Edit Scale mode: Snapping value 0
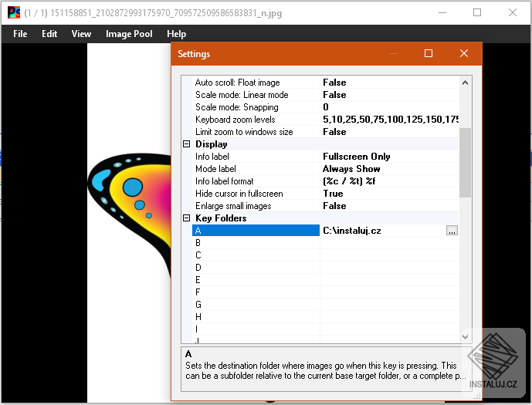Screen dimensions: 532x405 point(389,107)
